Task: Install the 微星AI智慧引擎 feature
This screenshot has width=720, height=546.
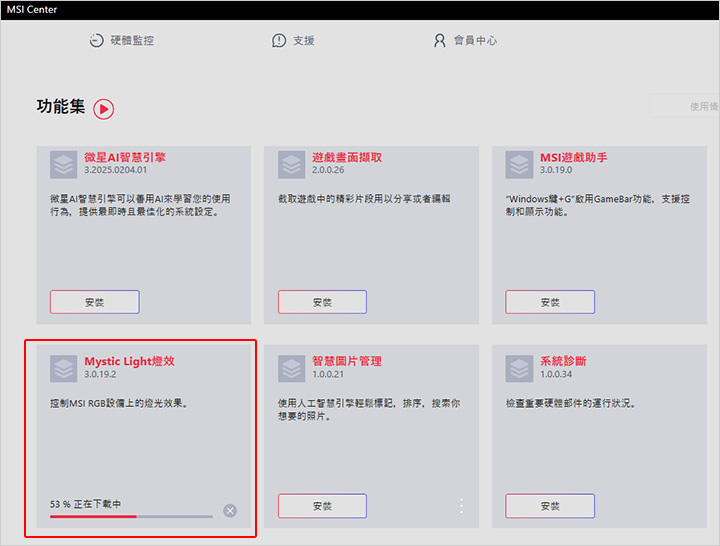Action: click(95, 302)
